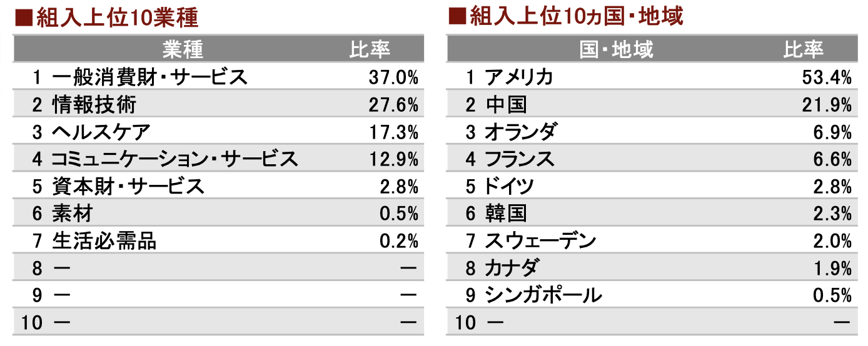868x346 pixels.
Task: Select the スウェーデン row
Action: [x=650, y=240]
